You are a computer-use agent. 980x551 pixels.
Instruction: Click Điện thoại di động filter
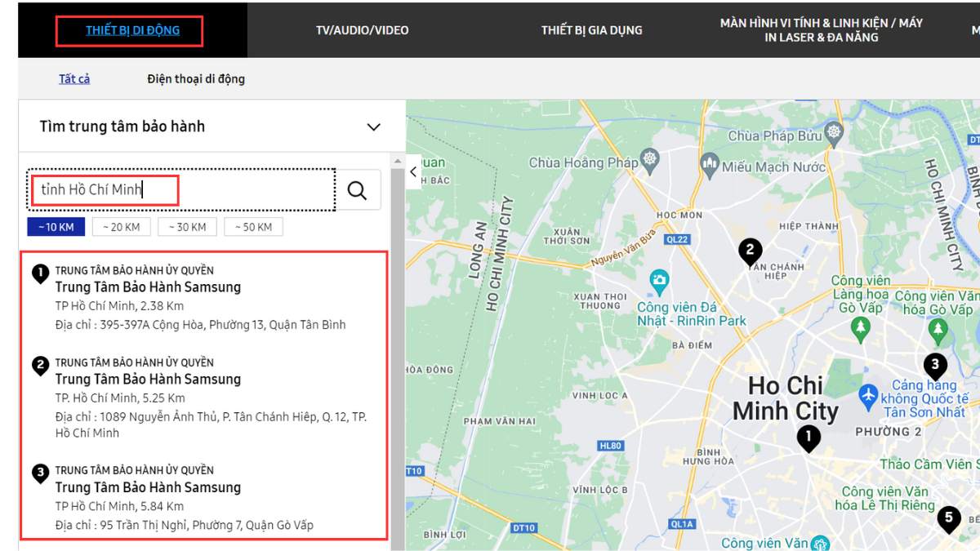[x=196, y=79]
